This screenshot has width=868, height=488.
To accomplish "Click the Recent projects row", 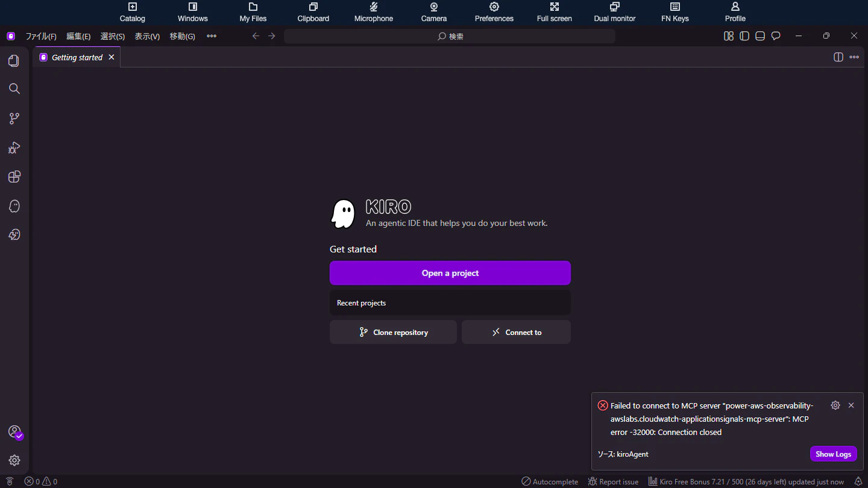I will [x=450, y=302].
